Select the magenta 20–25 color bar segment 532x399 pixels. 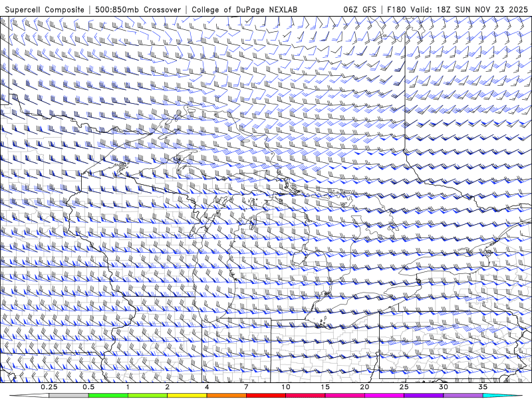(384, 396)
